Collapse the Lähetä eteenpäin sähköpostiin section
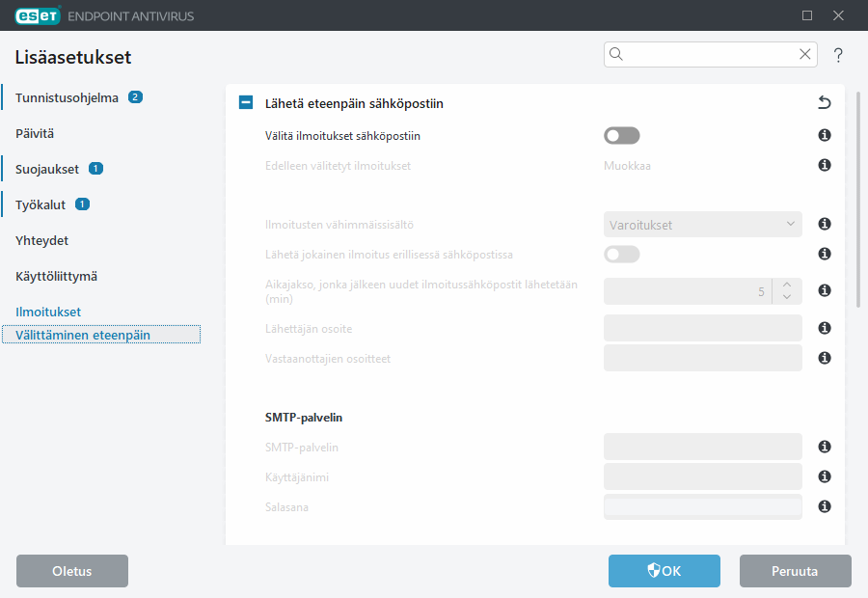Viewport: 868px width, 598px height. (246, 102)
